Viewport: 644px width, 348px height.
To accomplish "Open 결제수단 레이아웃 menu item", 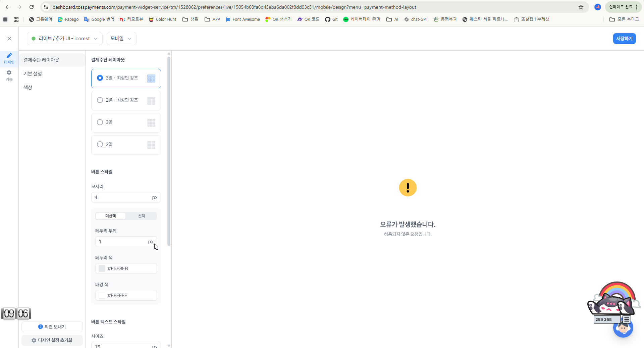I will coord(52,60).
